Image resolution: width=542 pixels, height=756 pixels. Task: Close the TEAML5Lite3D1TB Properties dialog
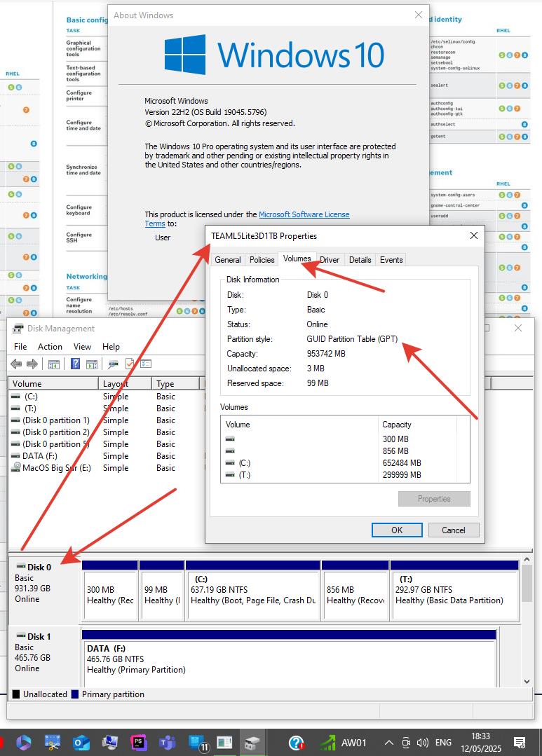[474, 235]
